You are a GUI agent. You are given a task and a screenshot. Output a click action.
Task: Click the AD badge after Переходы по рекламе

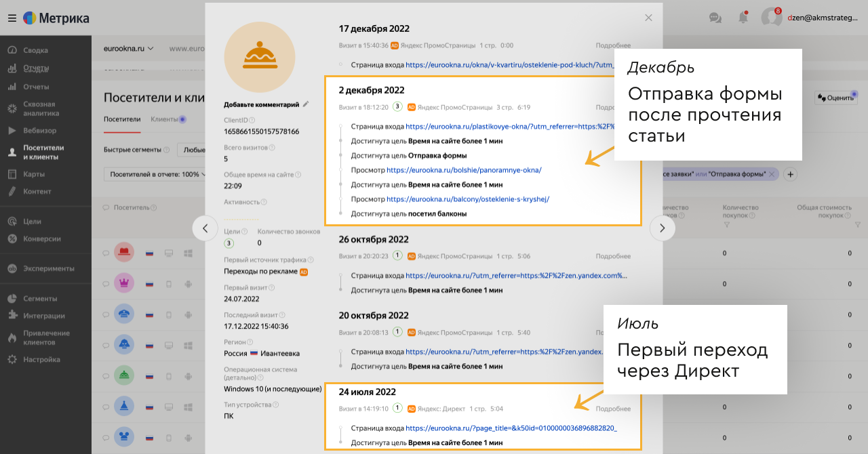(304, 272)
